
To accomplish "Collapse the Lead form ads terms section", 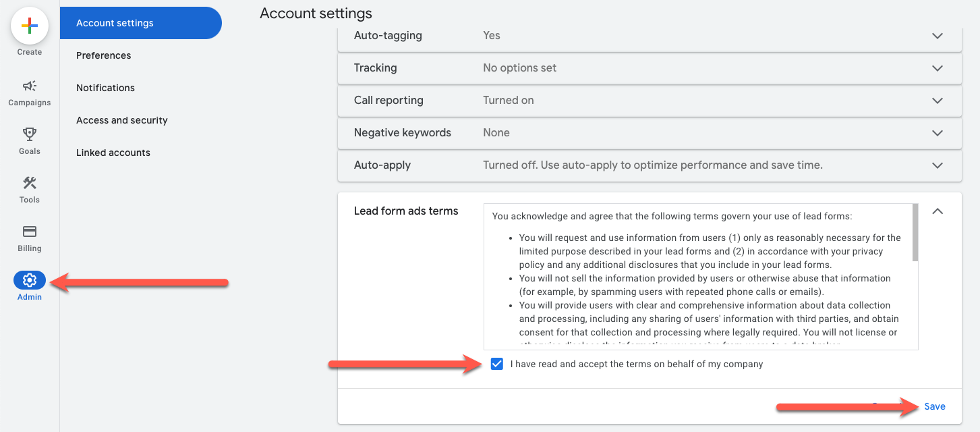I will pyautogui.click(x=937, y=211).
